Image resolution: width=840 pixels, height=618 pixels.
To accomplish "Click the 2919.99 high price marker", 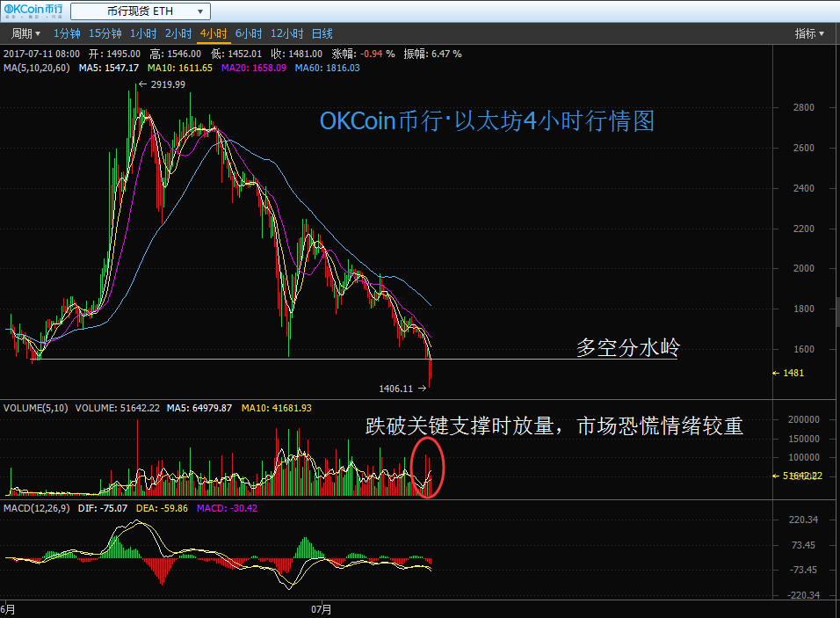I will pyautogui.click(x=167, y=84).
